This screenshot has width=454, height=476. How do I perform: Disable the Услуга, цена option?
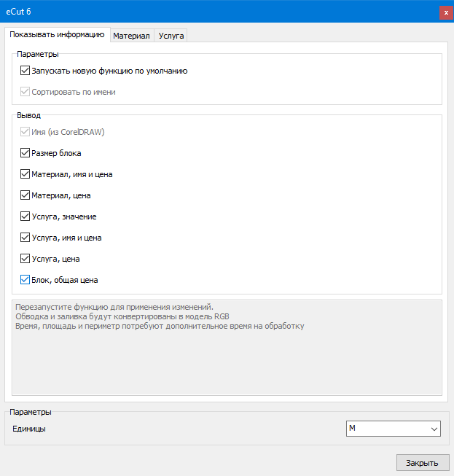pyautogui.click(x=26, y=259)
